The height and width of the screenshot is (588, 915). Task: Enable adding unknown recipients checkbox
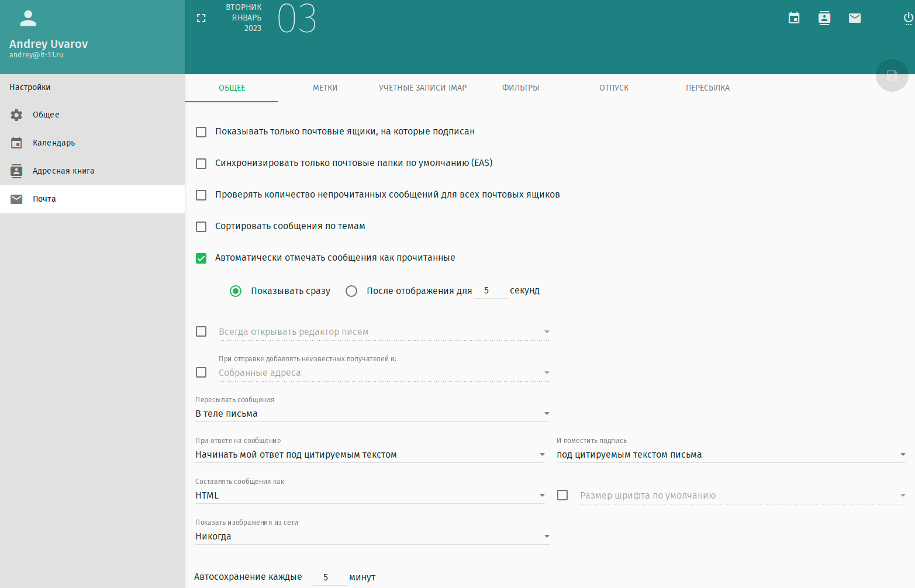[201, 372]
